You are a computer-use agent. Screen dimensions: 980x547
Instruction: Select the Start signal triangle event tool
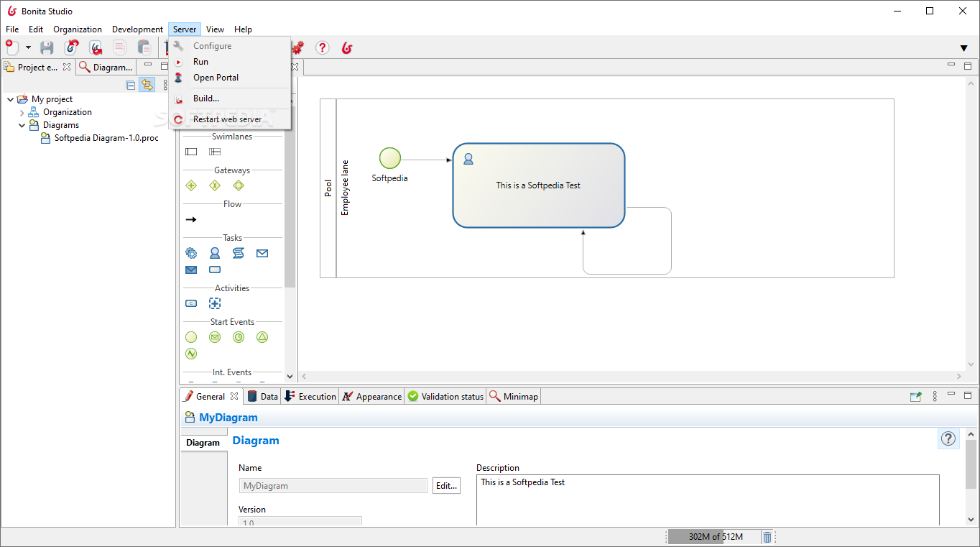pos(262,337)
